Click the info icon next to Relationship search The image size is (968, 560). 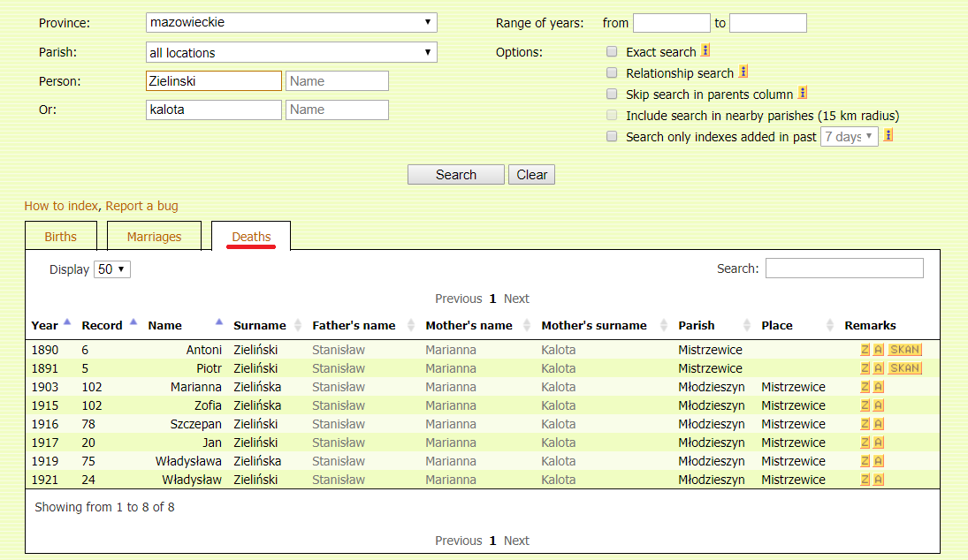click(743, 72)
